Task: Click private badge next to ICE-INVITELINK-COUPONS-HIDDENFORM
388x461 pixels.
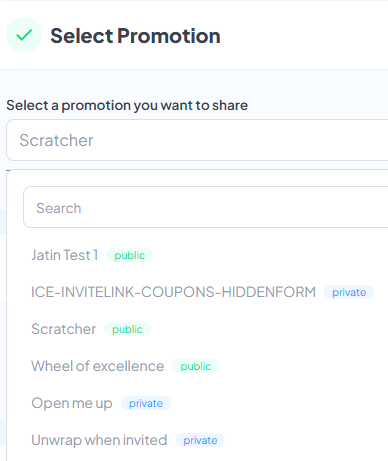Action: 349,292
